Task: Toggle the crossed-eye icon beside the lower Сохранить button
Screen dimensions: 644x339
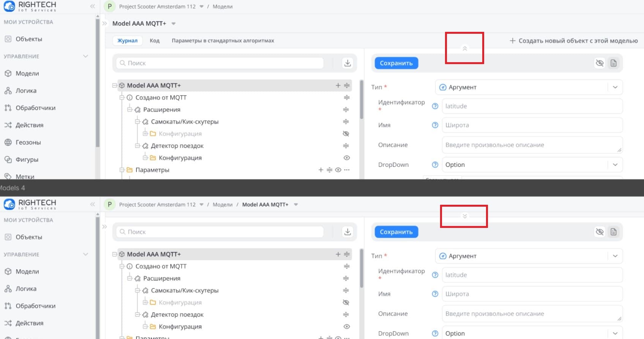Action: [600, 232]
